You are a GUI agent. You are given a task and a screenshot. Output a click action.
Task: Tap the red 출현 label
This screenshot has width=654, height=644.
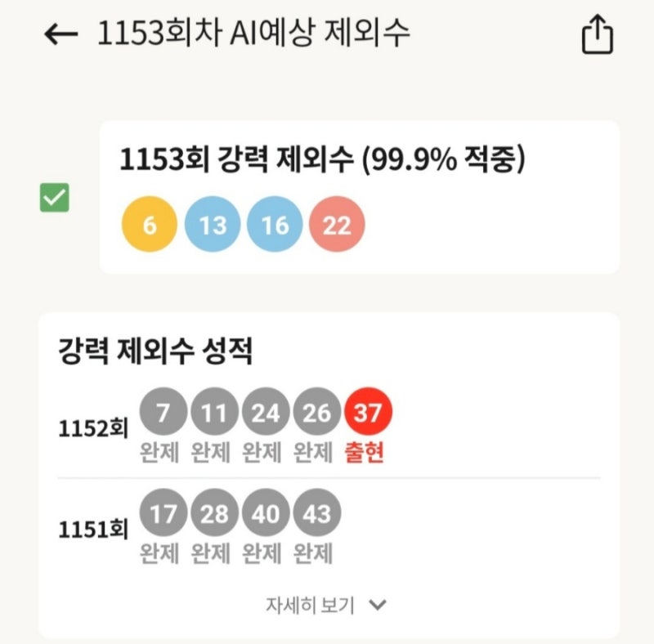click(x=364, y=453)
